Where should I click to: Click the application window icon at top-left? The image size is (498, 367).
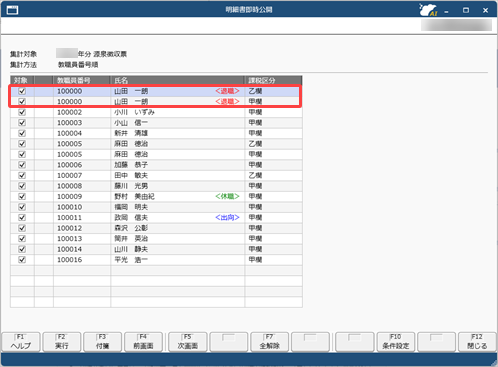tap(12, 10)
